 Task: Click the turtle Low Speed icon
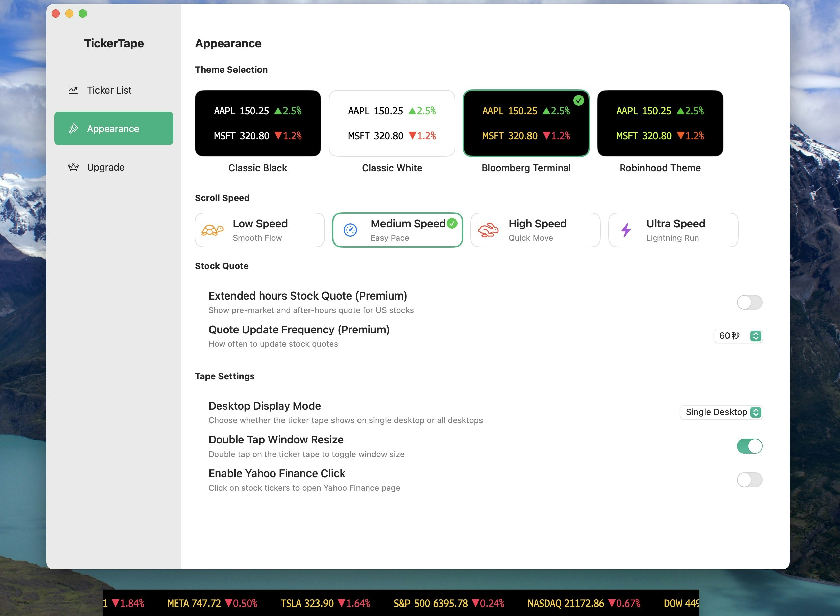click(212, 230)
